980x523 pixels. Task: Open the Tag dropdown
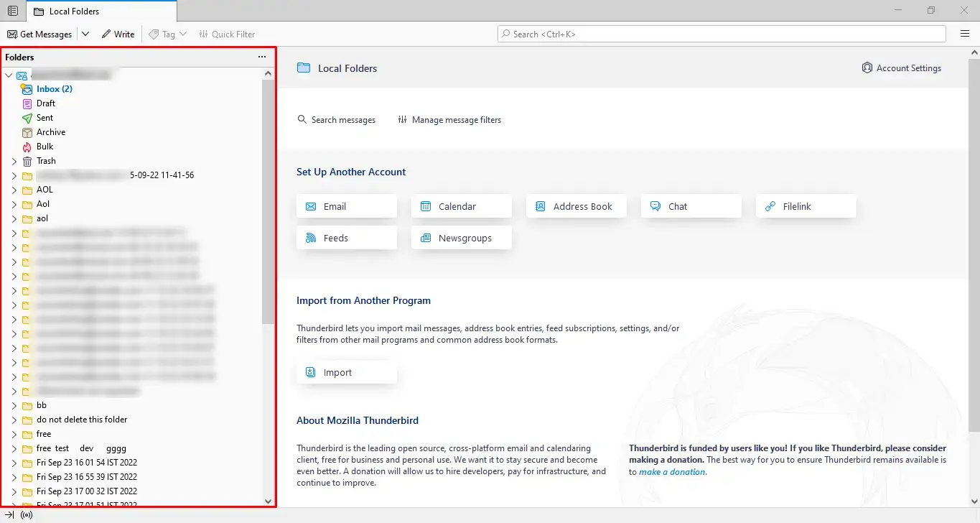coord(167,34)
